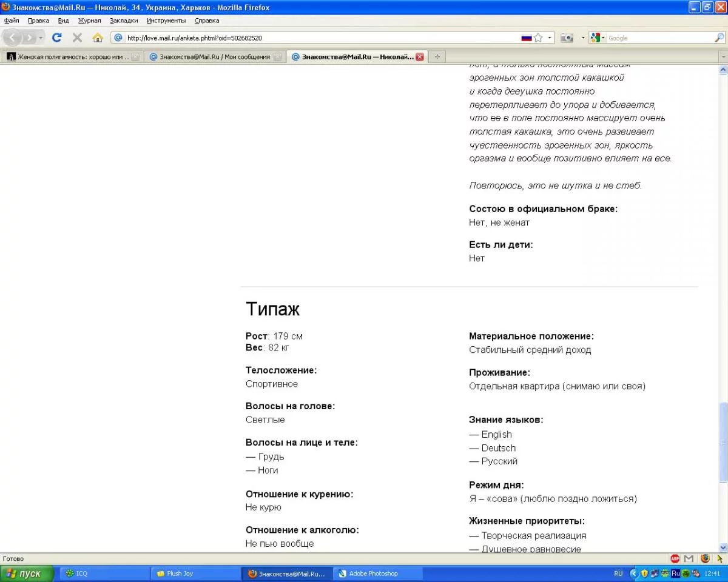
Task: Open the network connection tray icon
Action: pyautogui.click(x=655, y=574)
